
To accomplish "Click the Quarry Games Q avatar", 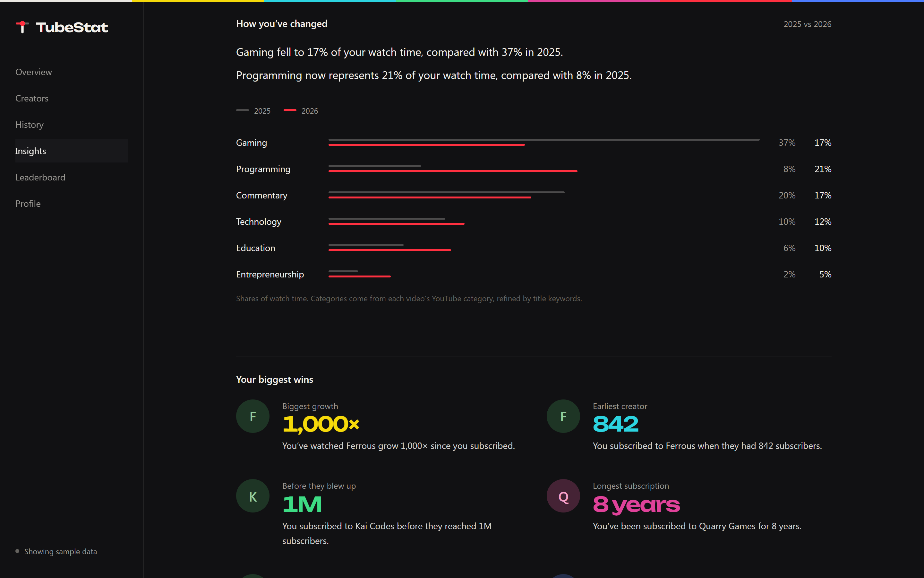I will [563, 496].
